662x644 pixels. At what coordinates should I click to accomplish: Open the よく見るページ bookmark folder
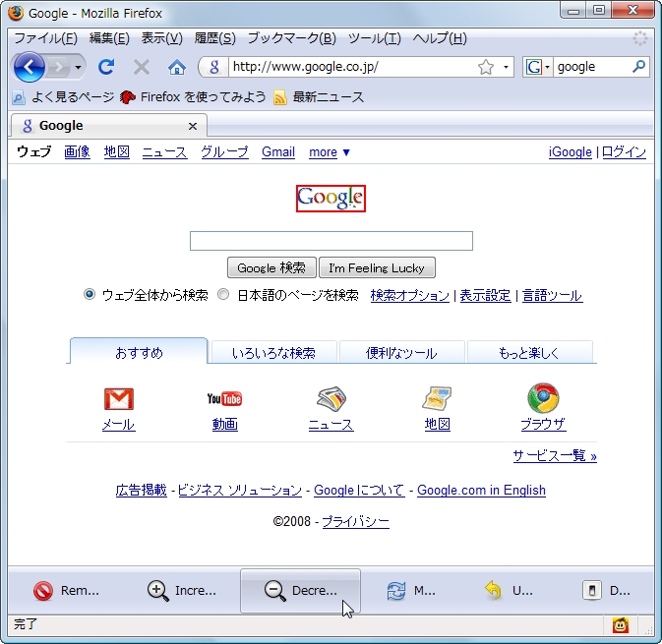click(63, 97)
